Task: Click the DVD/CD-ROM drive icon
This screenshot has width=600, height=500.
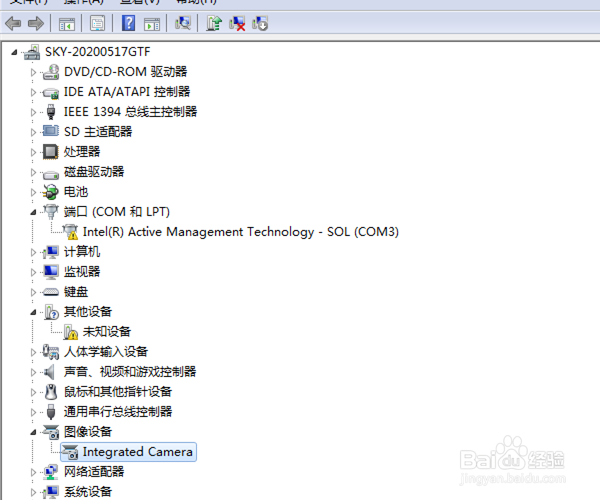Action: coord(51,72)
